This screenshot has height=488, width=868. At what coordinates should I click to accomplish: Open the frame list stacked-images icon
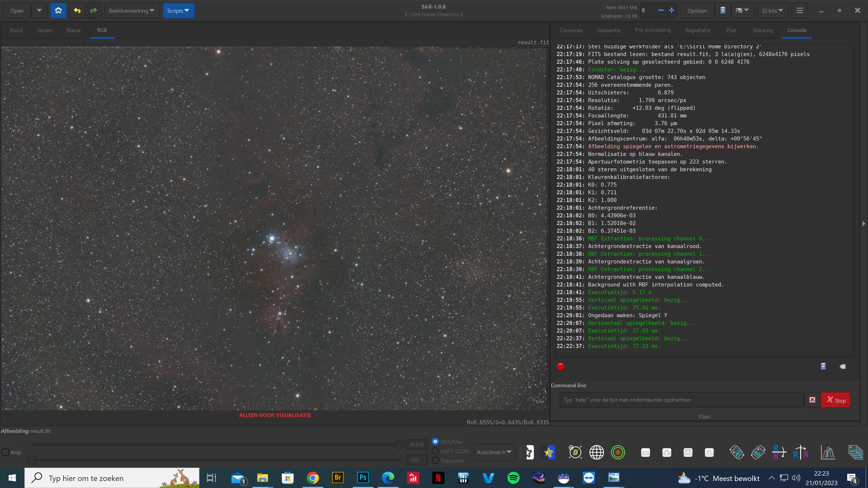coord(856,452)
